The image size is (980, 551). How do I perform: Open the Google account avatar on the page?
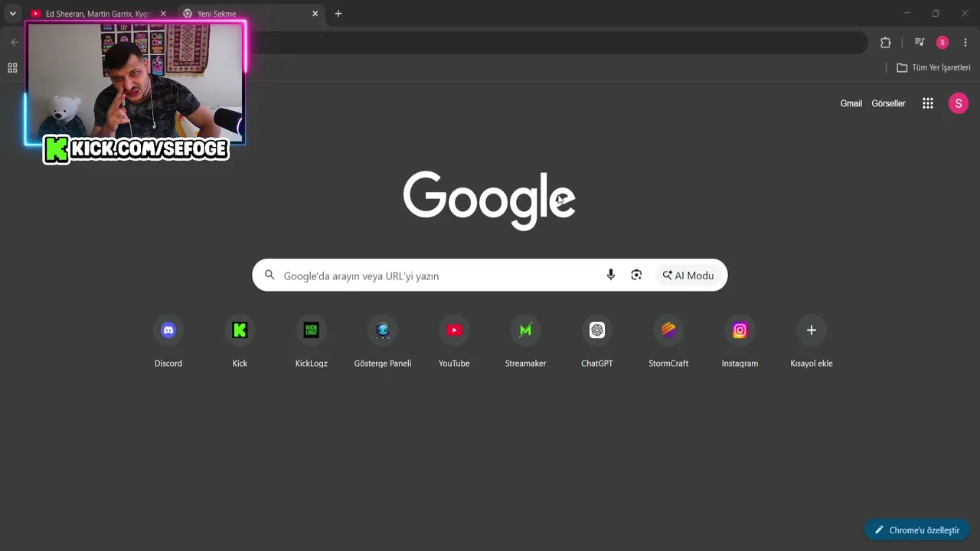coord(959,103)
